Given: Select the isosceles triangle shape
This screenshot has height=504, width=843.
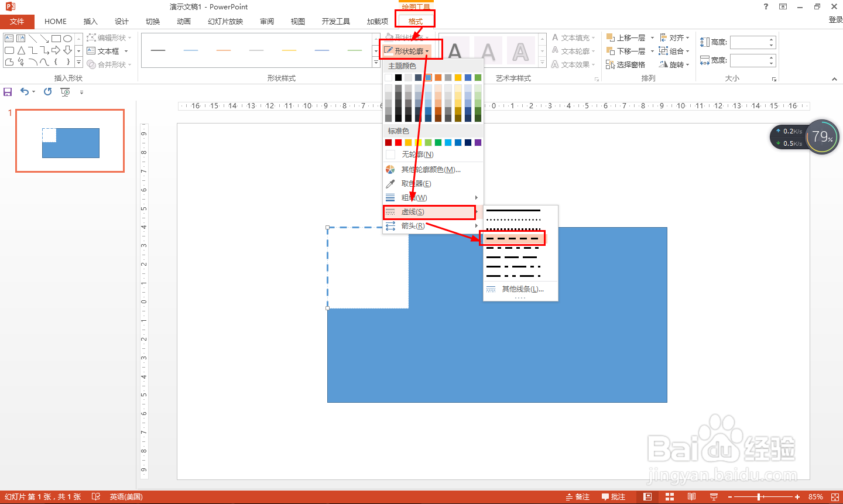Looking at the screenshot, I should click(x=21, y=50).
